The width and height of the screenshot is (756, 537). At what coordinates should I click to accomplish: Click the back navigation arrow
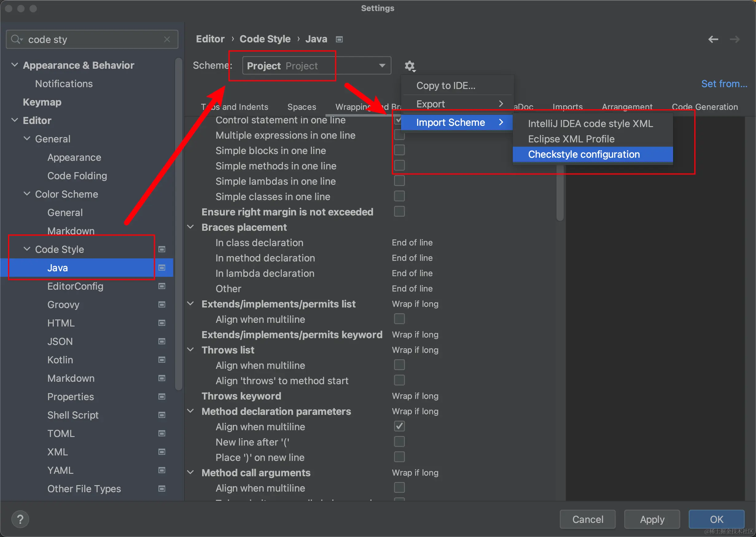point(713,39)
